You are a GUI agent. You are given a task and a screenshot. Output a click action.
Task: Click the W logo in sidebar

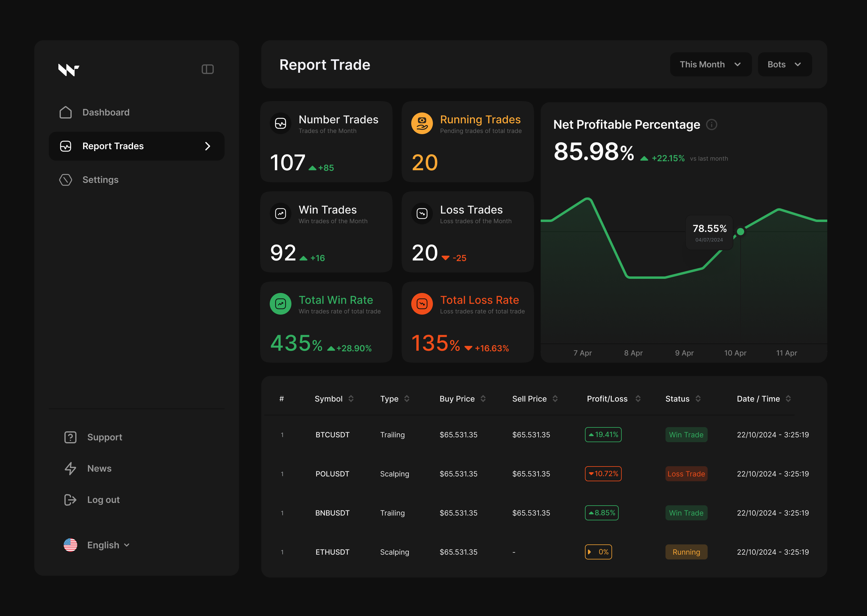[x=68, y=70]
